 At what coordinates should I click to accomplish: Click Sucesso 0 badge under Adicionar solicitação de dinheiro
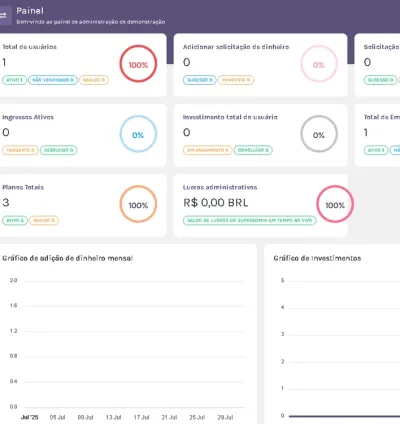[200, 80]
